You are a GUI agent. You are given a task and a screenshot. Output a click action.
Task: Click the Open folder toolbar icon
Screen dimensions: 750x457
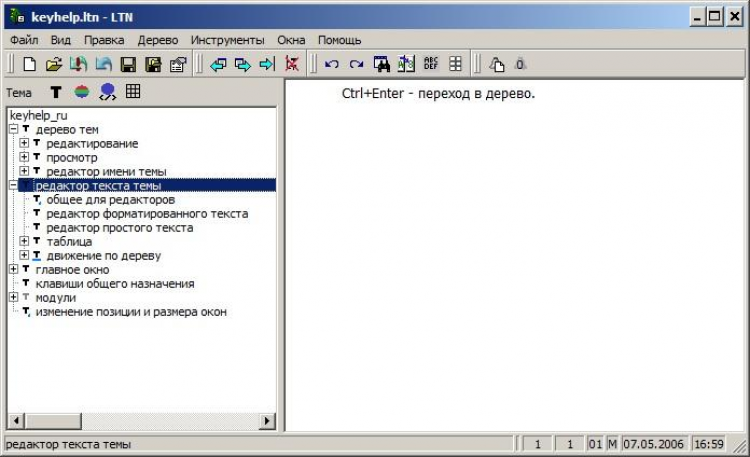click(x=54, y=64)
